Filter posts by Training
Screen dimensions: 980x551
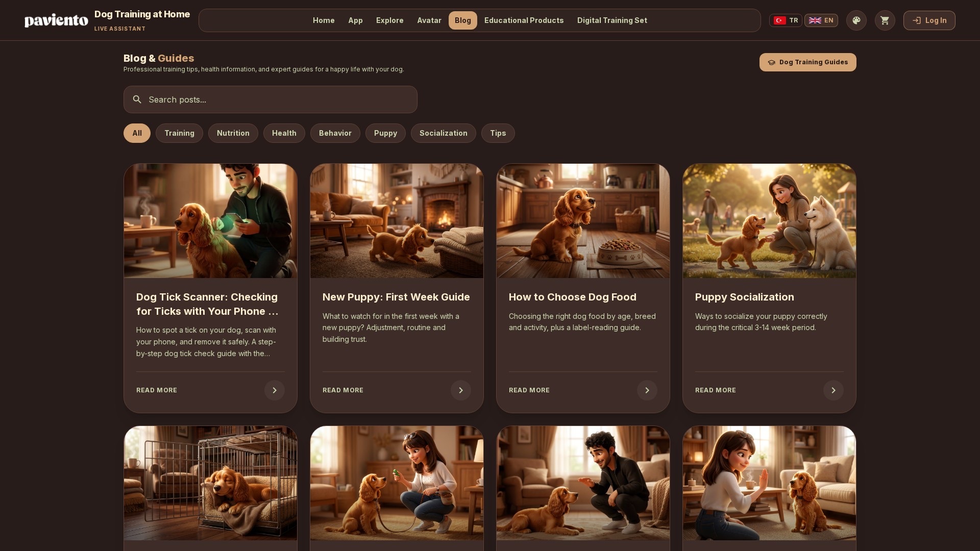(x=179, y=133)
